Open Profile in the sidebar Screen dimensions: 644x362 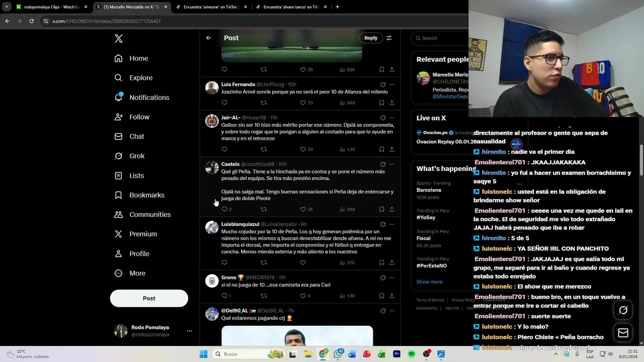click(x=132, y=254)
